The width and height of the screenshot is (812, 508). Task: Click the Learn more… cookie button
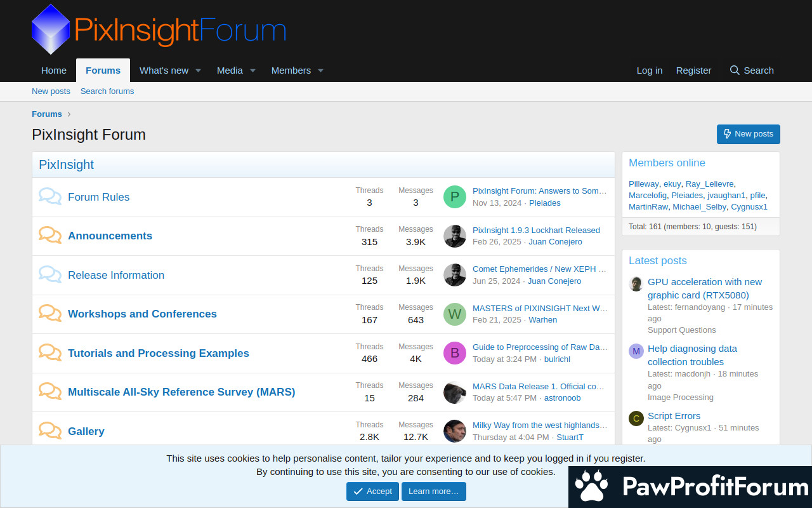(x=434, y=491)
